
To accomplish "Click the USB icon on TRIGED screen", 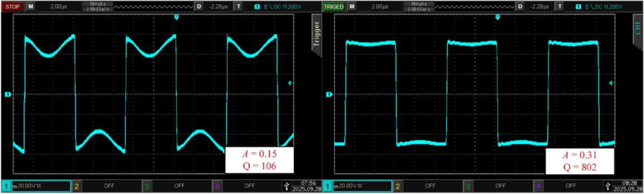I will tap(608, 186).
